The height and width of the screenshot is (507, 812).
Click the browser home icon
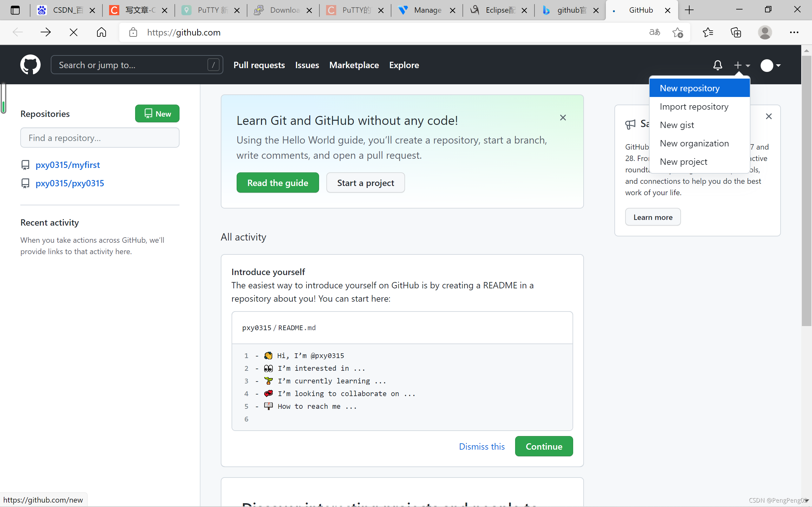tap(101, 33)
